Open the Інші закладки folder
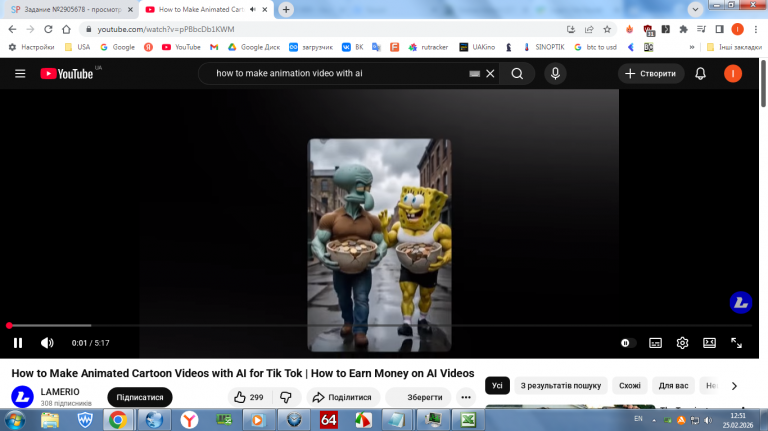This screenshot has width=768, height=431. tap(734, 47)
